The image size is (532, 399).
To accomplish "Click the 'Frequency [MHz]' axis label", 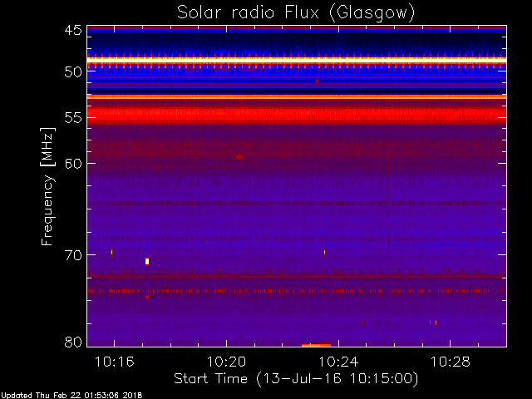I will point(47,186).
